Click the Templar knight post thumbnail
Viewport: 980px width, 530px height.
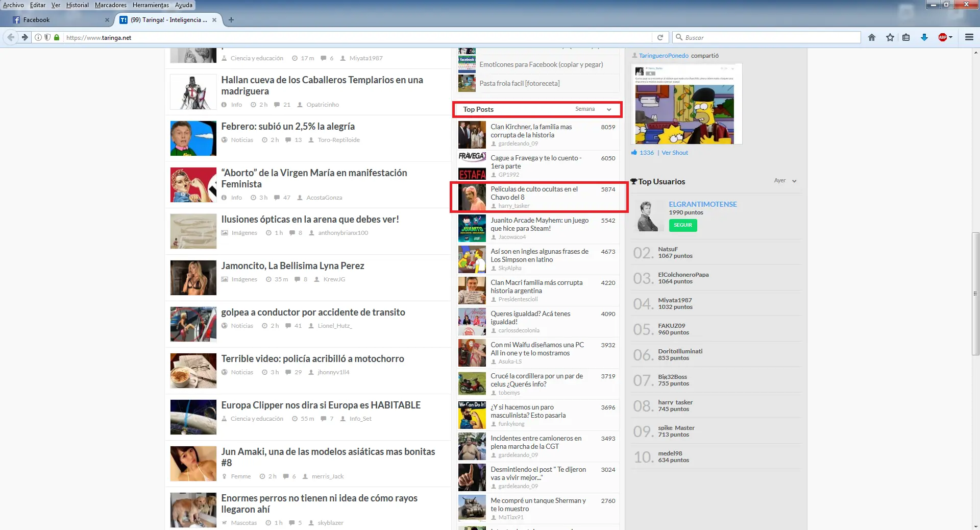point(193,92)
